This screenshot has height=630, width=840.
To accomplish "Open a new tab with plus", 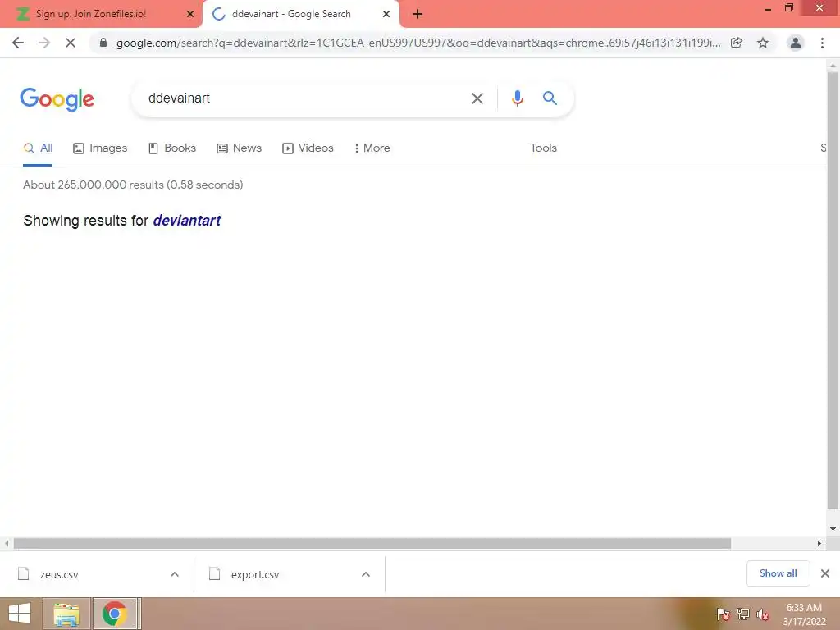I will tap(418, 15).
